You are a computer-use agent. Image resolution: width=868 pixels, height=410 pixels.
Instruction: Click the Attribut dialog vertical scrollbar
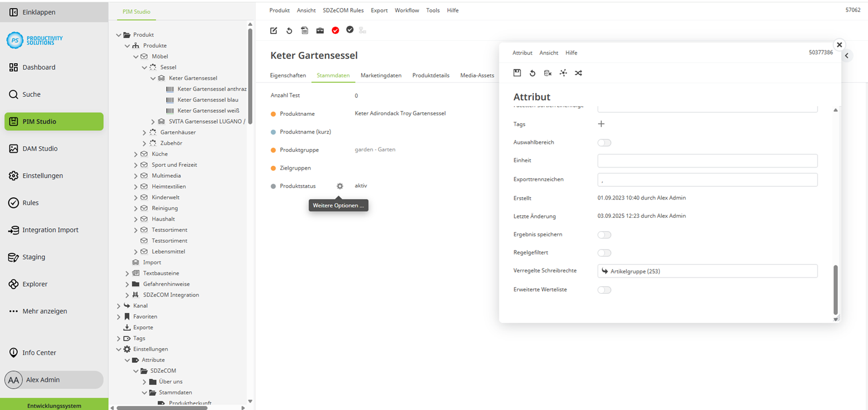click(x=835, y=290)
